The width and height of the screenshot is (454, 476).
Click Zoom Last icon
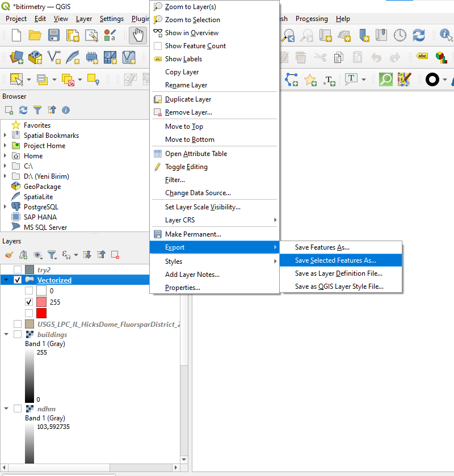(288, 35)
